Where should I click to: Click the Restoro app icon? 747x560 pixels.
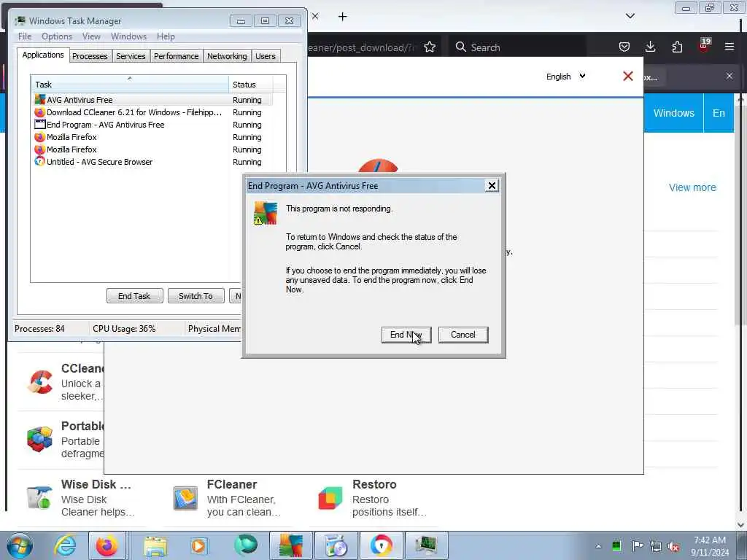click(330, 498)
